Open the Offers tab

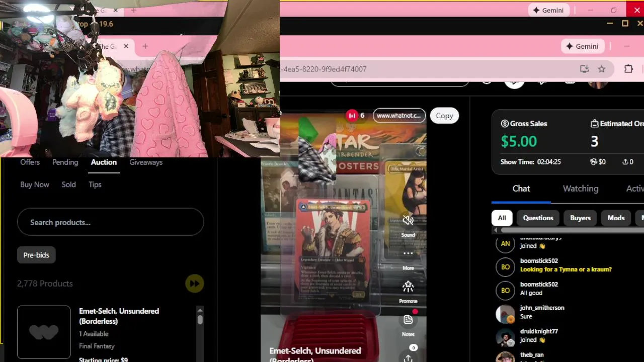pos(30,162)
